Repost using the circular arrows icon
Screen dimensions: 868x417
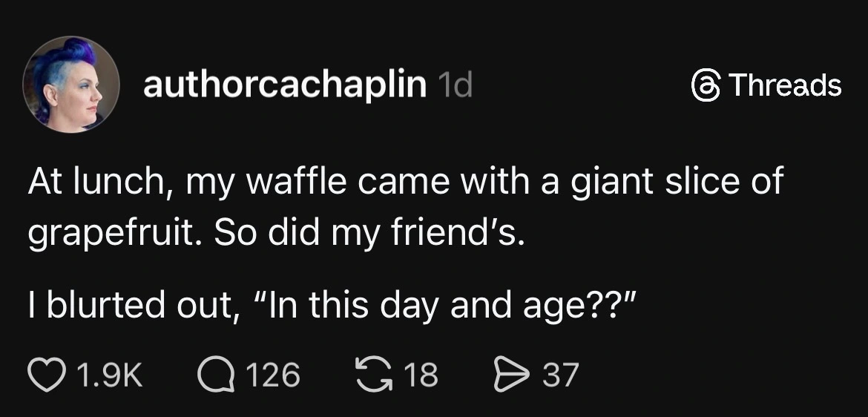click(372, 375)
